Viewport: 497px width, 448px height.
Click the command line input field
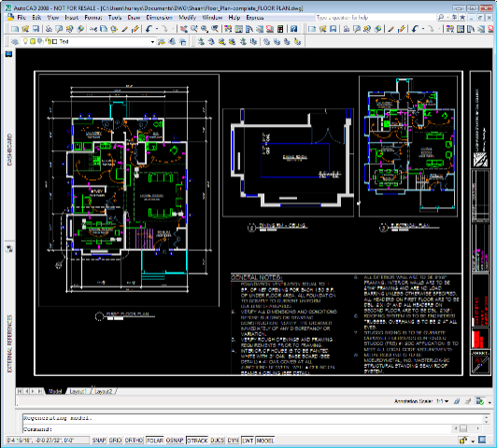(252, 429)
